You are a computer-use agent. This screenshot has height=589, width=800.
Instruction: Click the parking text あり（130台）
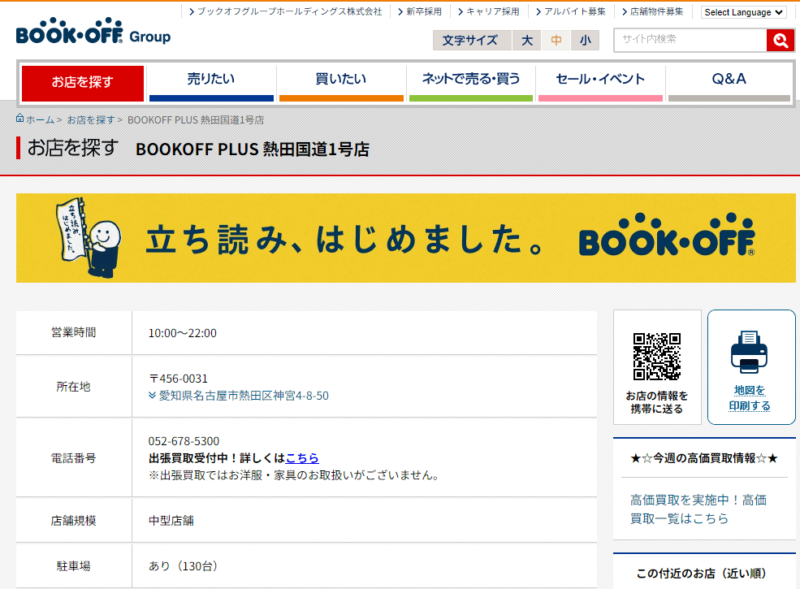coord(183,566)
